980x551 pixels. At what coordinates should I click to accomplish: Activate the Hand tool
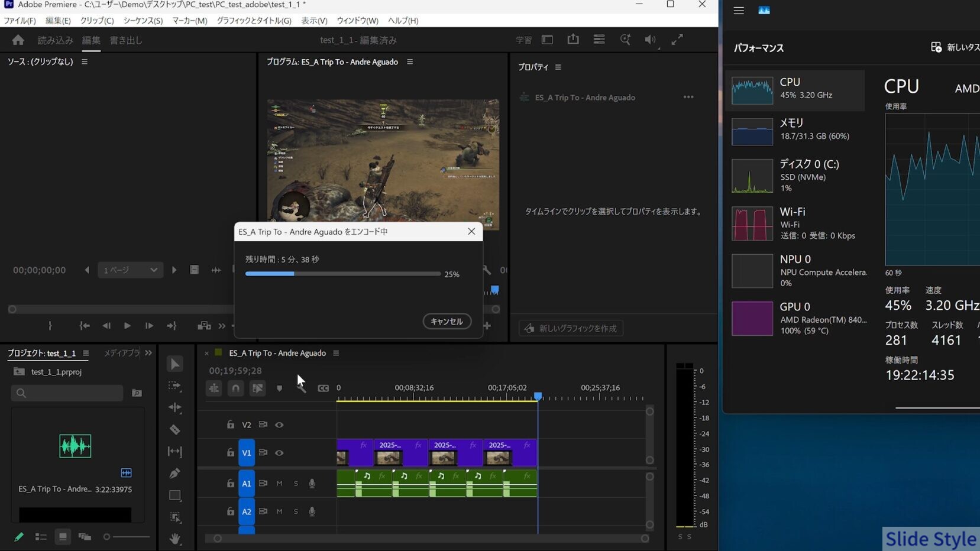pyautogui.click(x=174, y=539)
